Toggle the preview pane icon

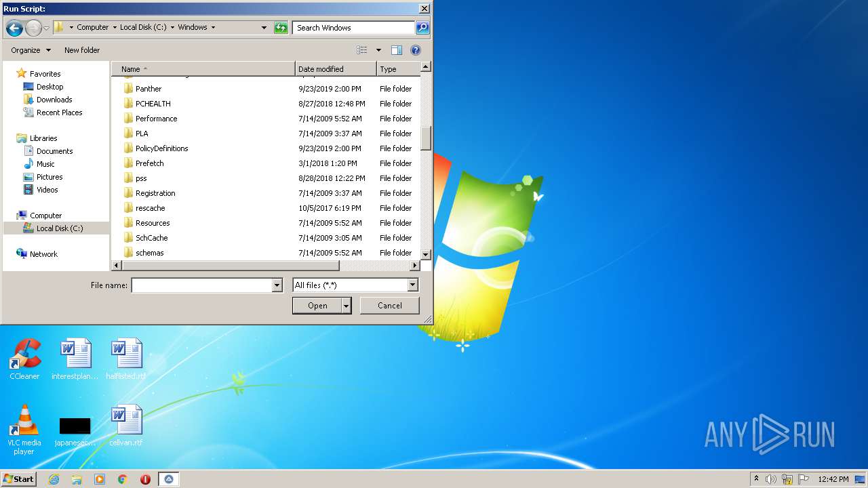pyautogui.click(x=397, y=50)
